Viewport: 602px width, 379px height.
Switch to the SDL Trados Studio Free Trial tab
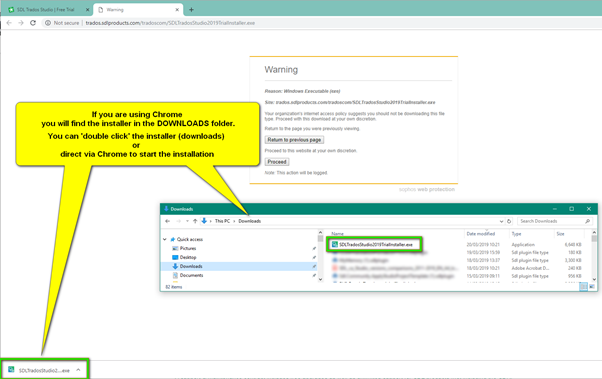coord(46,10)
